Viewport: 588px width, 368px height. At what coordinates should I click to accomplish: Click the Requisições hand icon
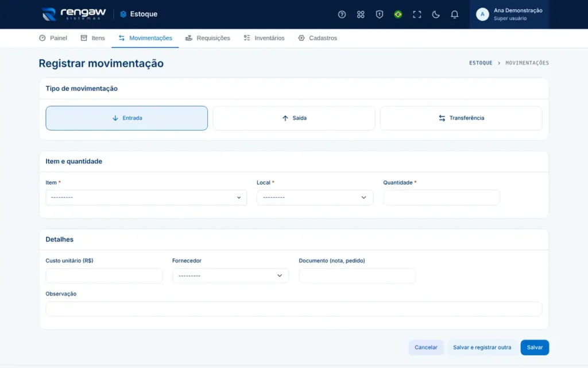(188, 38)
